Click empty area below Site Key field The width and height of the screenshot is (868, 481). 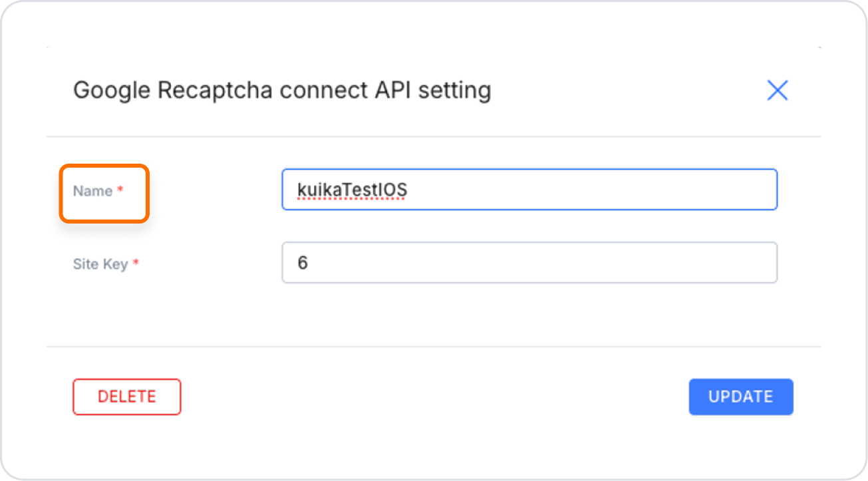point(432,313)
